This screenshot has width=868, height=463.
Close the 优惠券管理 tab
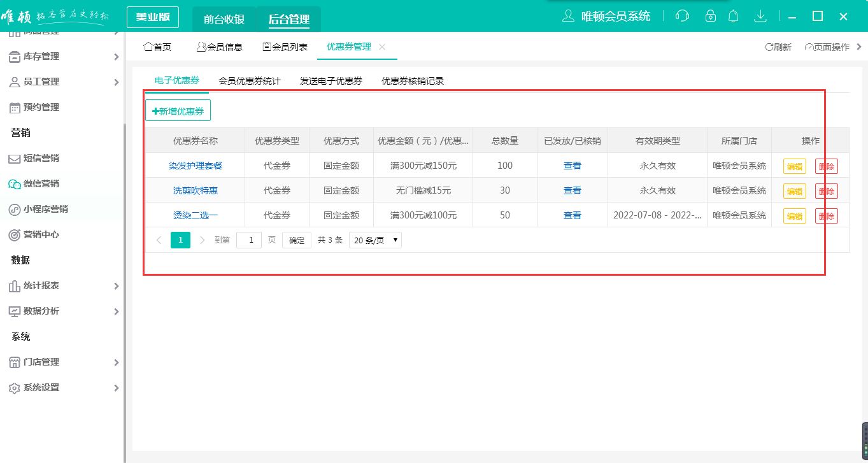[382, 46]
